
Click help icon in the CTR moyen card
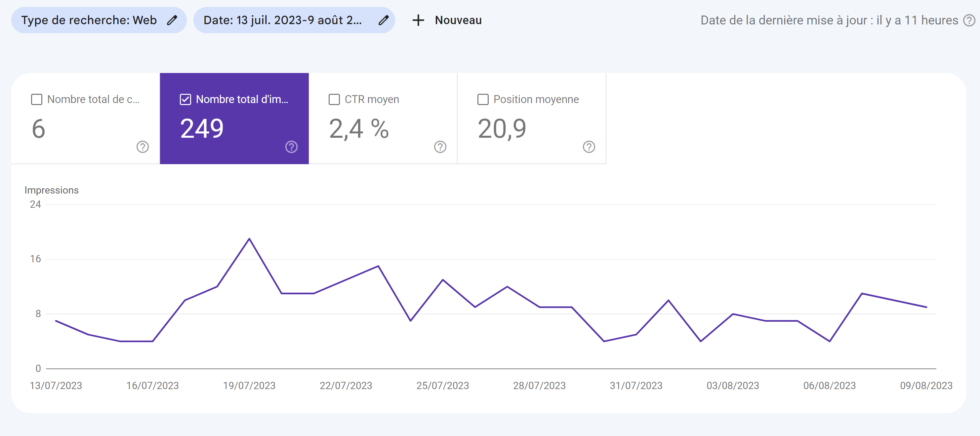tap(440, 147)
